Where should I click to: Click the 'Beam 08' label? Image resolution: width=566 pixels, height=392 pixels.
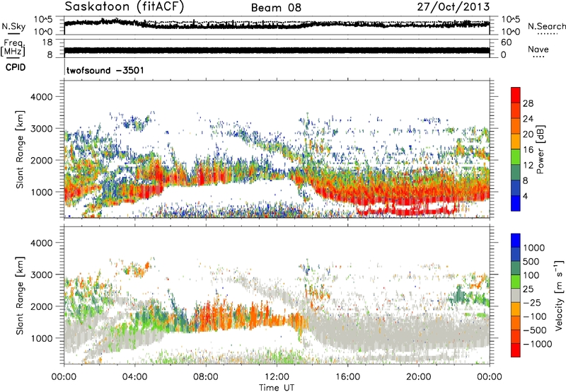click(x=276, y=8)
